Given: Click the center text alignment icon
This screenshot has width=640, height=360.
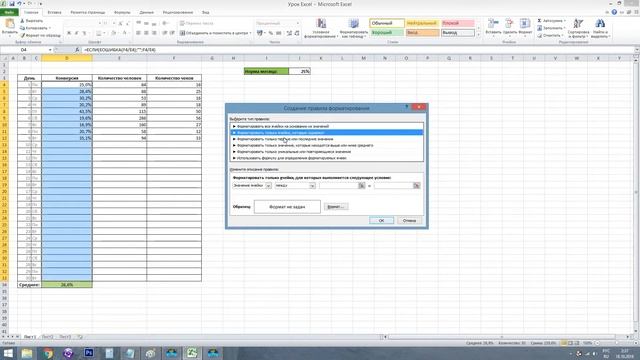Looking at the screenshot, I should (x=146, y=33).
